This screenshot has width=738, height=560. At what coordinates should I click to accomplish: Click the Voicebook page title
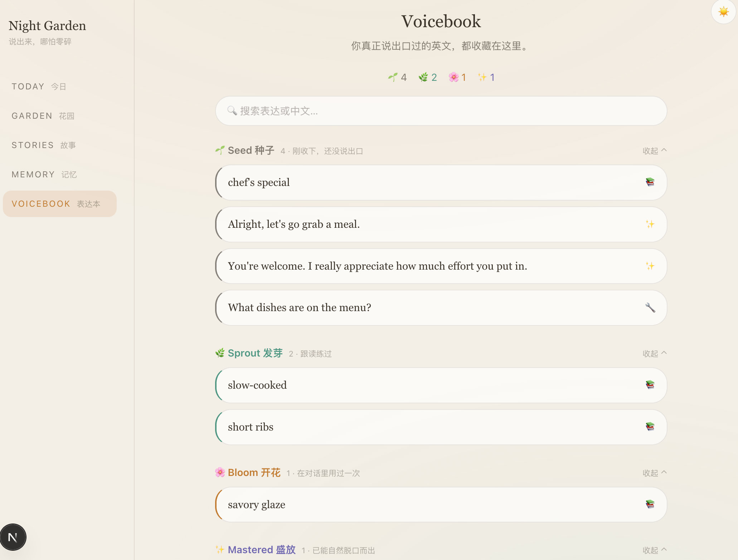point(441,21)
